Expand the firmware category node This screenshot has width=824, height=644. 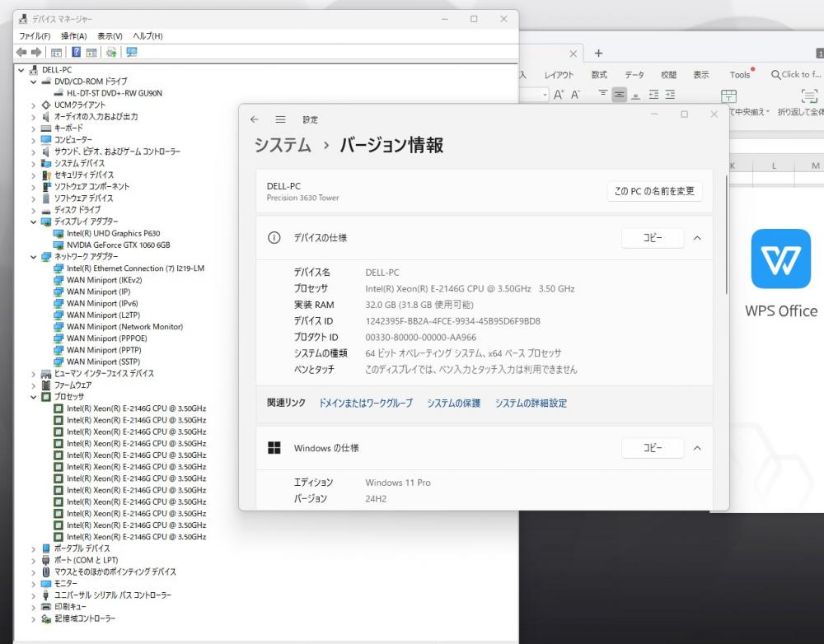click(x=34, y=385)
